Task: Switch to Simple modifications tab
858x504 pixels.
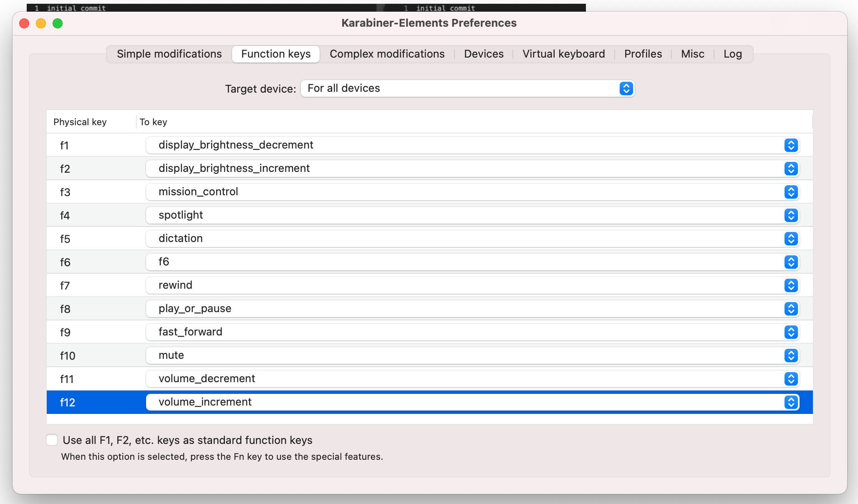Action: pyautogui.click(x=169, y=54)
